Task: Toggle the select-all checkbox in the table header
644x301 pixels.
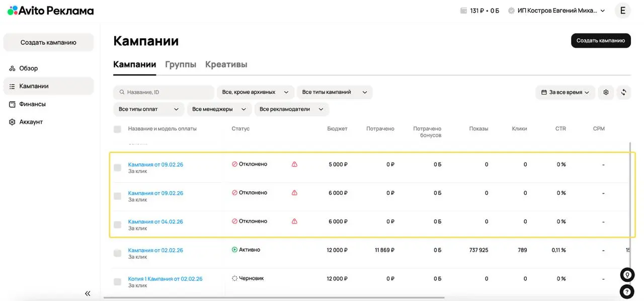Action: (x=117, y=129)
